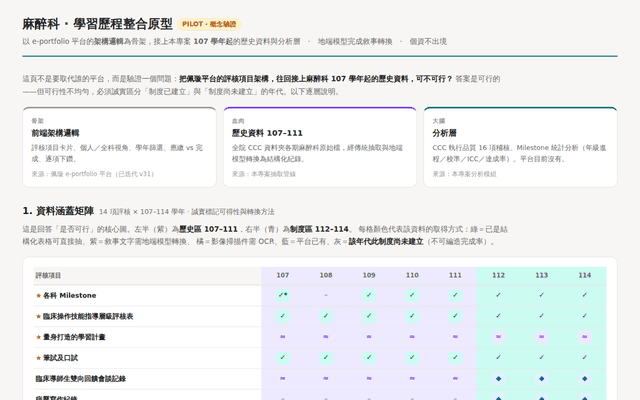
Task: Click the ≈ mark for 量身打造的學習計畫 in 111
Action: (x=455, y=337)
